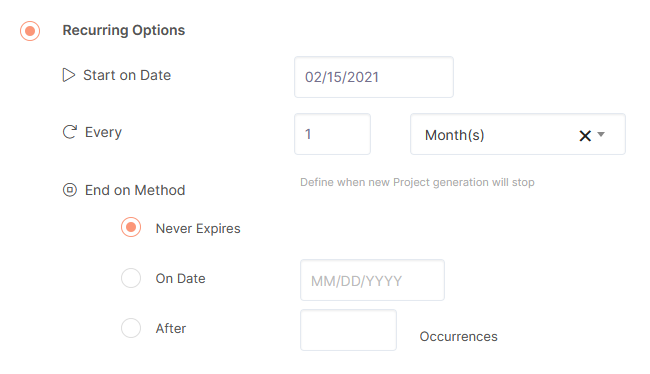Image resolution: width=650 pixels, height=374 pixels.
Task: Click the MM/DD/YYYY end date field
Action: [372, 280]
